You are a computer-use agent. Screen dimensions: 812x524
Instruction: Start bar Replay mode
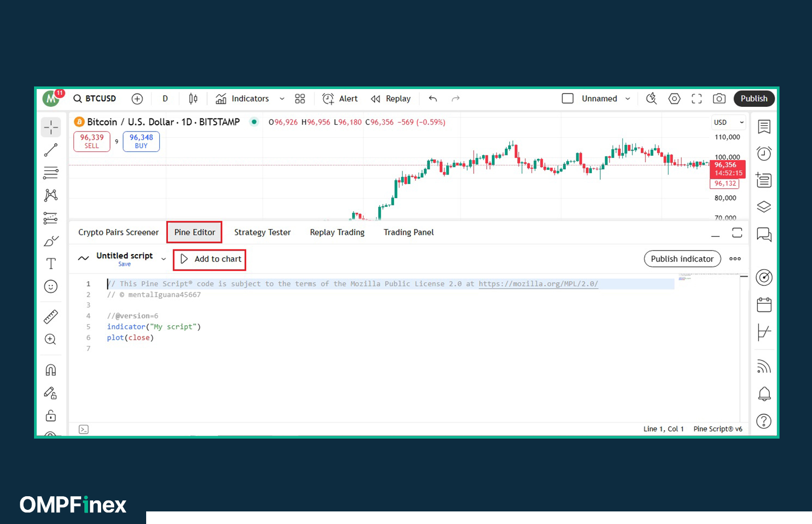coord(391,99)
